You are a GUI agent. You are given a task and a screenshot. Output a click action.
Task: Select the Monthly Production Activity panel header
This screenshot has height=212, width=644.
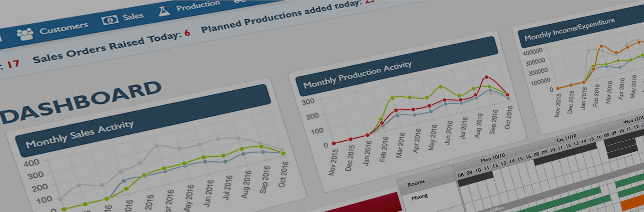click(396, 67)
